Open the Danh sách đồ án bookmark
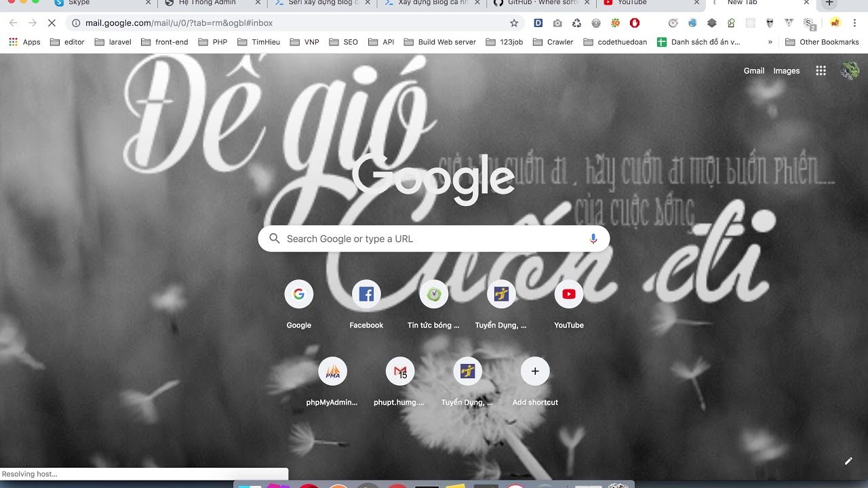This screenshot has width=868, height=488. pyautogui.click(x=698, y=42)
